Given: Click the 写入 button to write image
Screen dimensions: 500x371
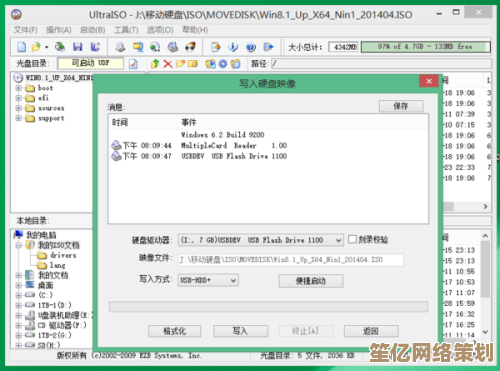Looking at the screenshot, I should pos(240,331).
